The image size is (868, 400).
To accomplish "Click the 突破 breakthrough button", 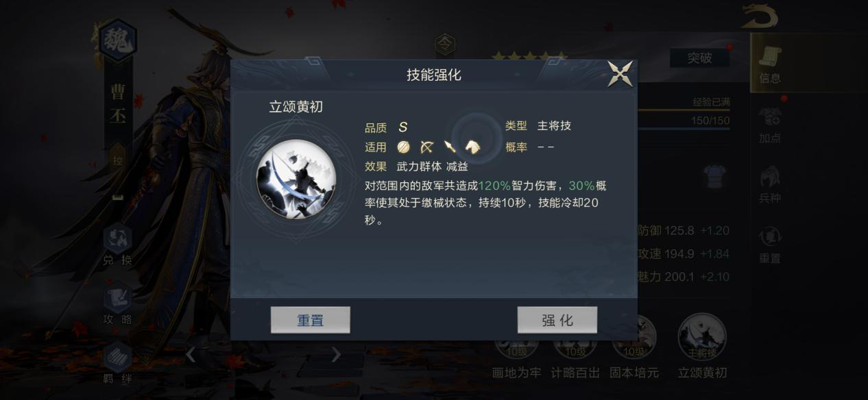I will pos(699,58).
